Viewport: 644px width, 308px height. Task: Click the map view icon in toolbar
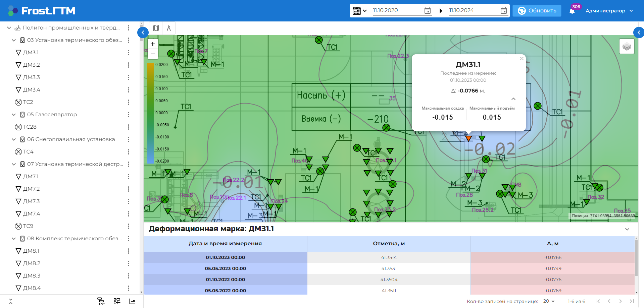coord(156,28)
